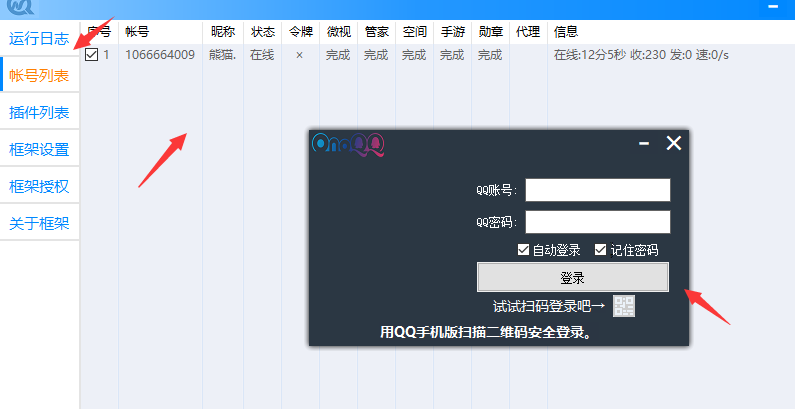Click the 登录 button
Image resolution: width=795 pixels, height=409 pixels.
point(573,277)
